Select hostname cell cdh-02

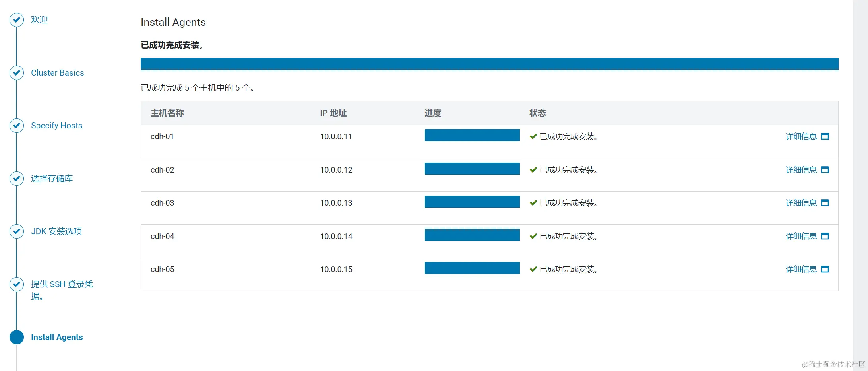[163, 170]
